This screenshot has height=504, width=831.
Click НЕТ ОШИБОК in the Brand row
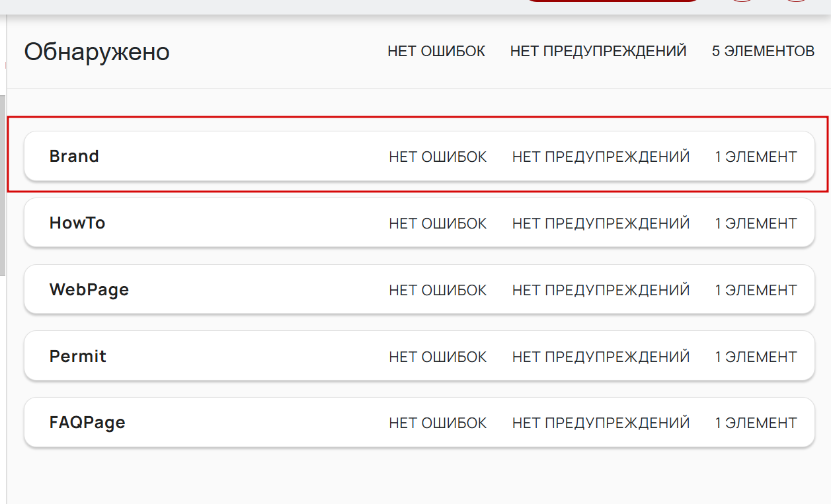[x=438, y=157]
